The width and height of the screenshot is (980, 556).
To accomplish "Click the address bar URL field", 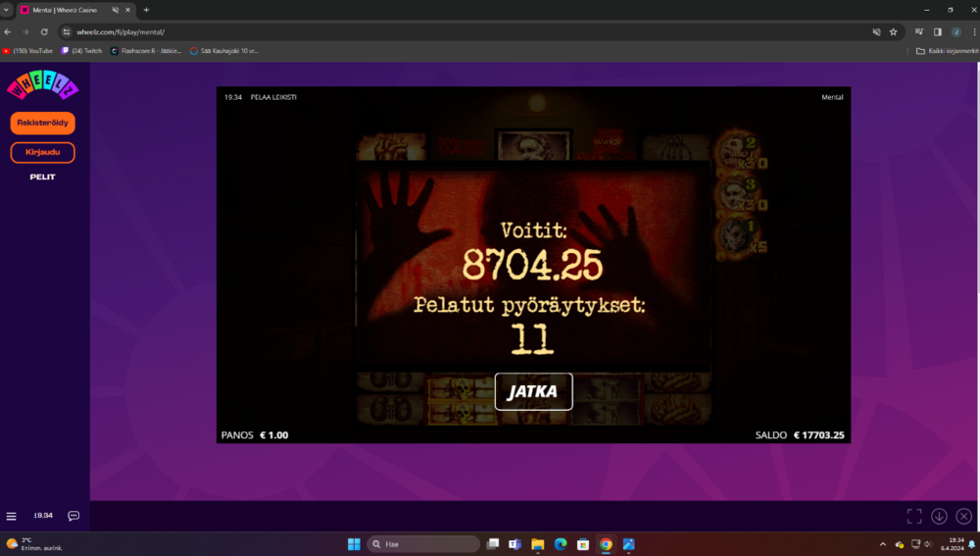I will (468, 32).
